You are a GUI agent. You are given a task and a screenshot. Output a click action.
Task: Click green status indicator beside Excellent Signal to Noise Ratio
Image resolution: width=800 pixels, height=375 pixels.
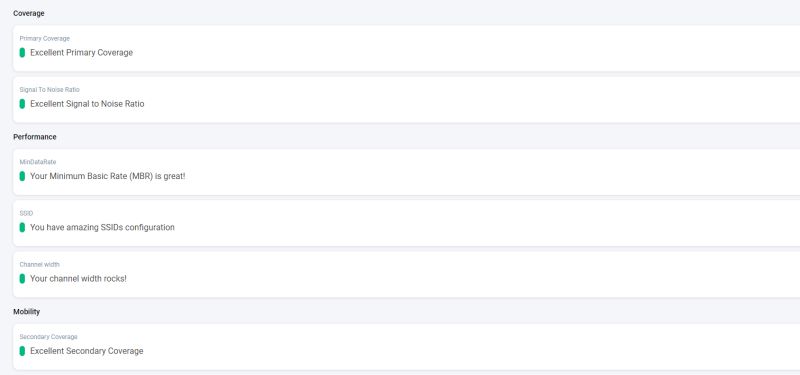click(22, 104)
